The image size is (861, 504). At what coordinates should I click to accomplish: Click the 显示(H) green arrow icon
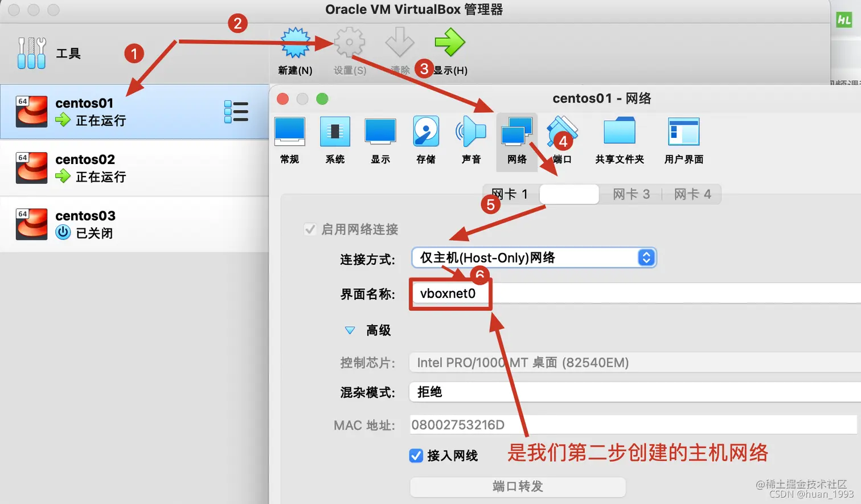tap(450, 43)
